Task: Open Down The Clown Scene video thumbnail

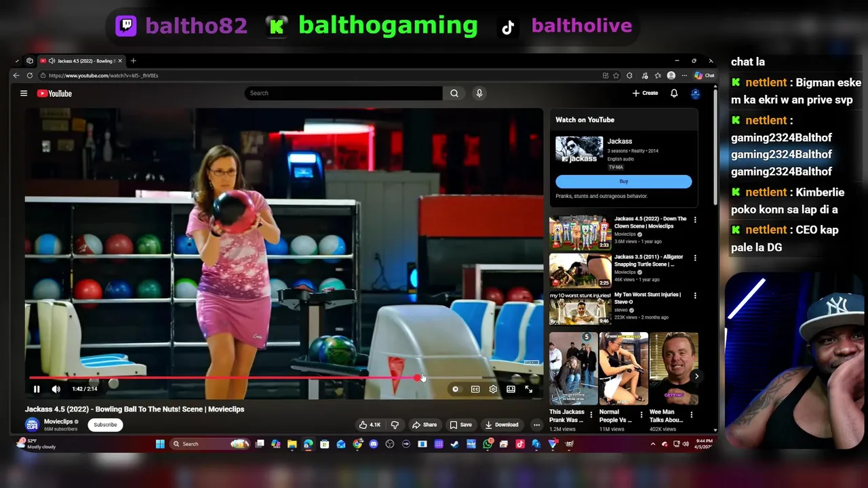Action: (x=580, y=233)
